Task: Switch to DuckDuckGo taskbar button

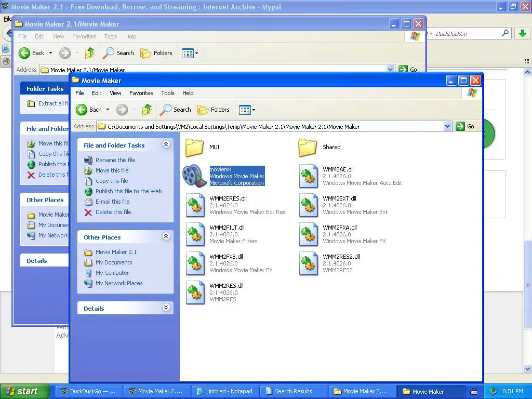Action: [x=88, y=391]
